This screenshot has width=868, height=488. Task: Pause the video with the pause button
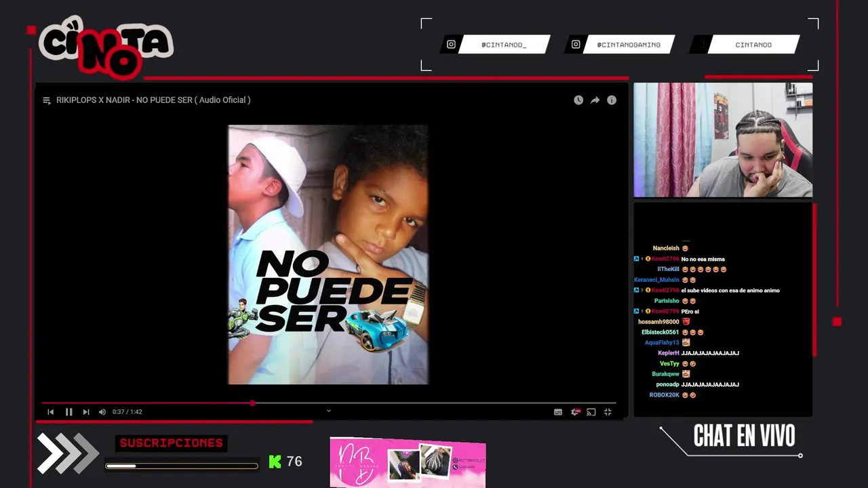pyautogui.click(x=68, y=411)
